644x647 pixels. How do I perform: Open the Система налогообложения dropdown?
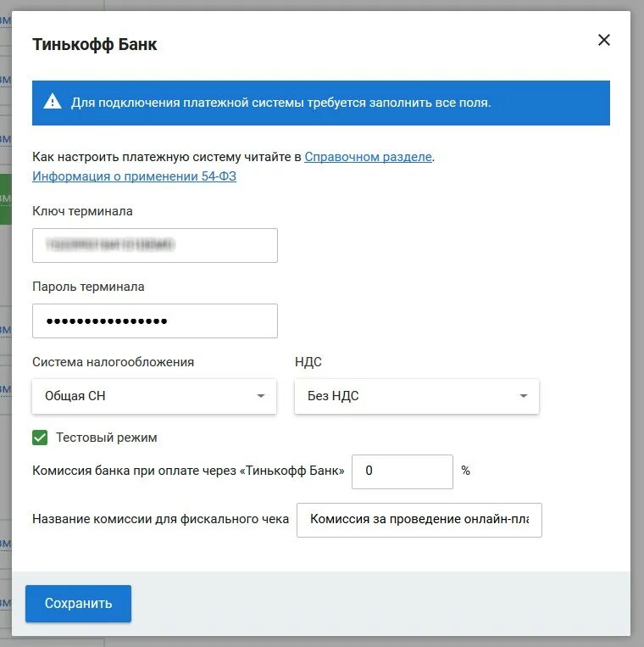pos(154,396)
